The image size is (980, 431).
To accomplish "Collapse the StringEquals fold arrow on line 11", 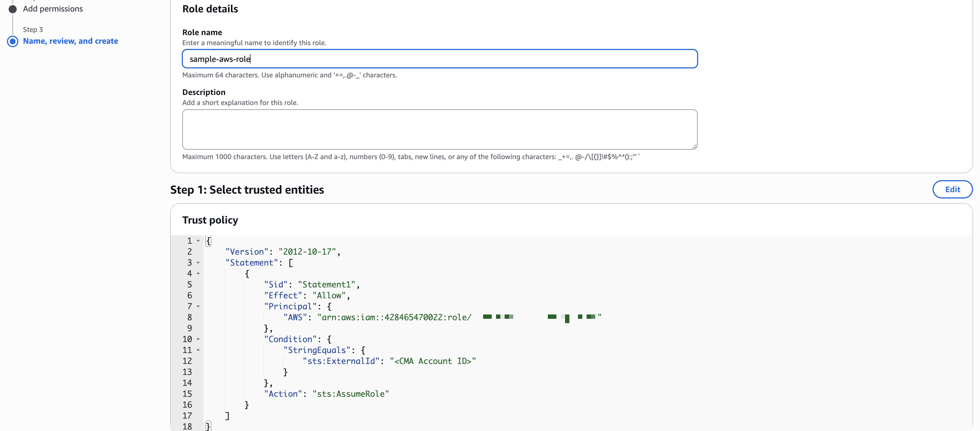I will [x=198, y=350].
